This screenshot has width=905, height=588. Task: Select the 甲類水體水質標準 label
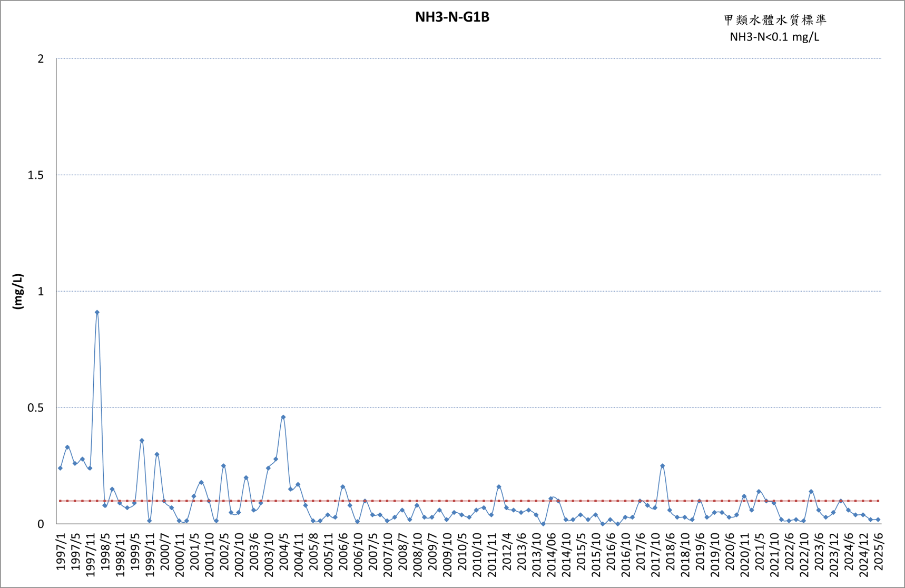pyautogui.click(x=775, y=20)
